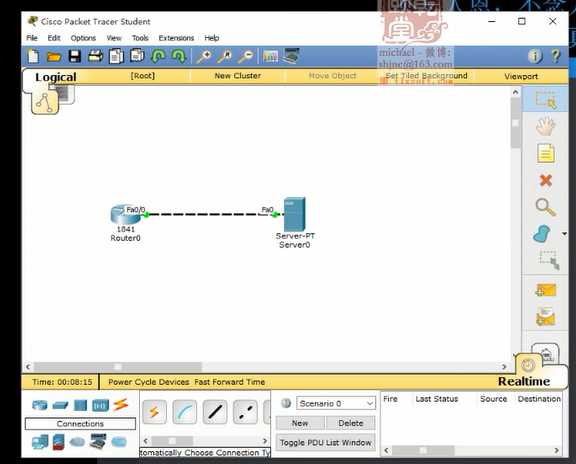576x464 pixels.
Task: Click the Paste toolbar icon
Action: point(137,56)
